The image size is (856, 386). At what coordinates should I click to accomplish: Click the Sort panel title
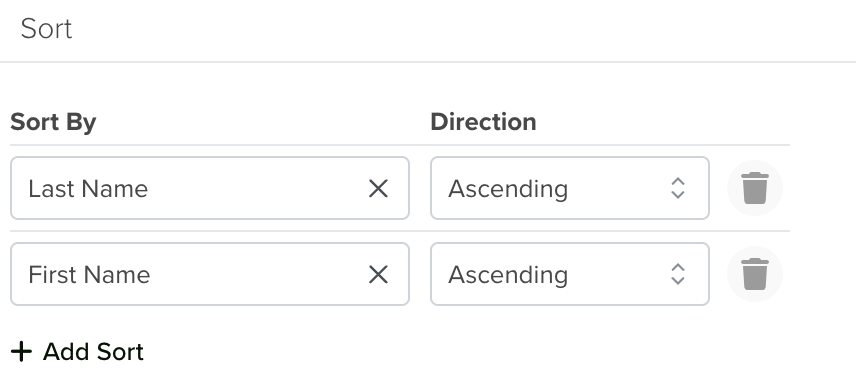tap(46, 29)
